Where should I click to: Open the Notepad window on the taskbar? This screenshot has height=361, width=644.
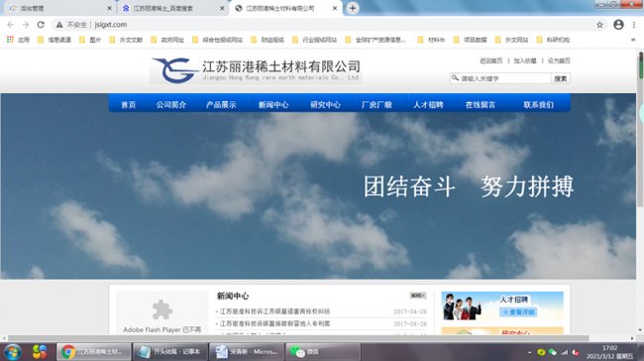point(170,352)
